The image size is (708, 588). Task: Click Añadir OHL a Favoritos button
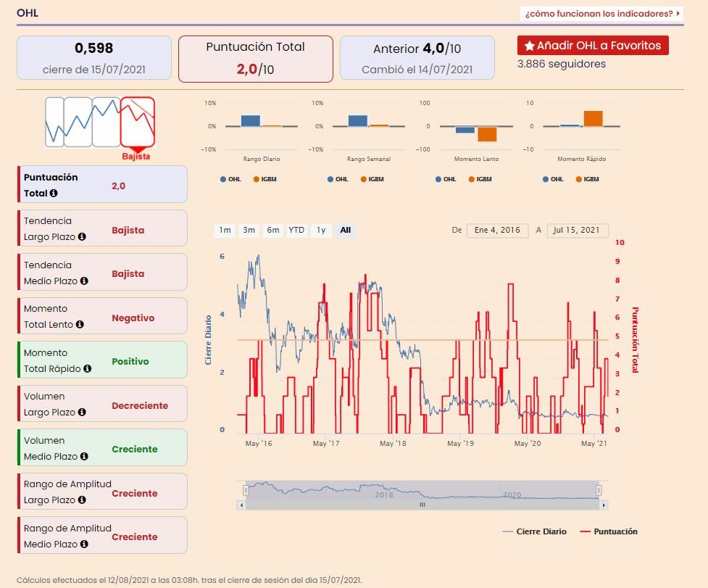click(x=593, y=46)
